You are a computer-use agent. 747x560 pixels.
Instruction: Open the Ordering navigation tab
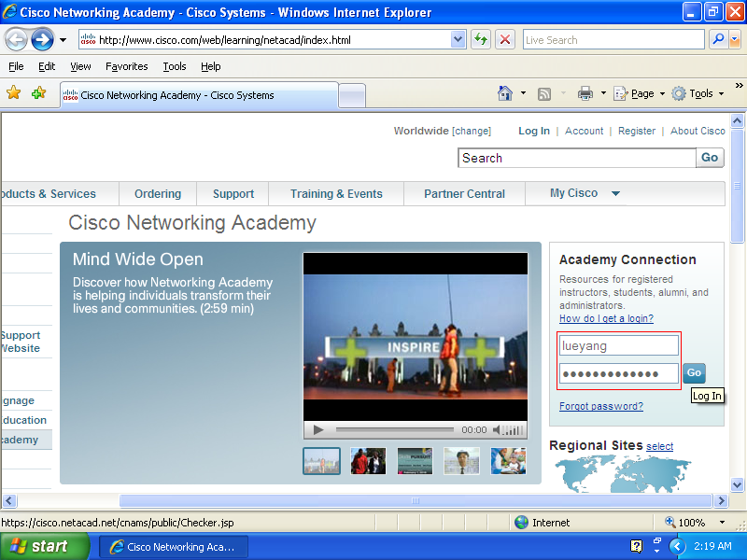(158, 194)
